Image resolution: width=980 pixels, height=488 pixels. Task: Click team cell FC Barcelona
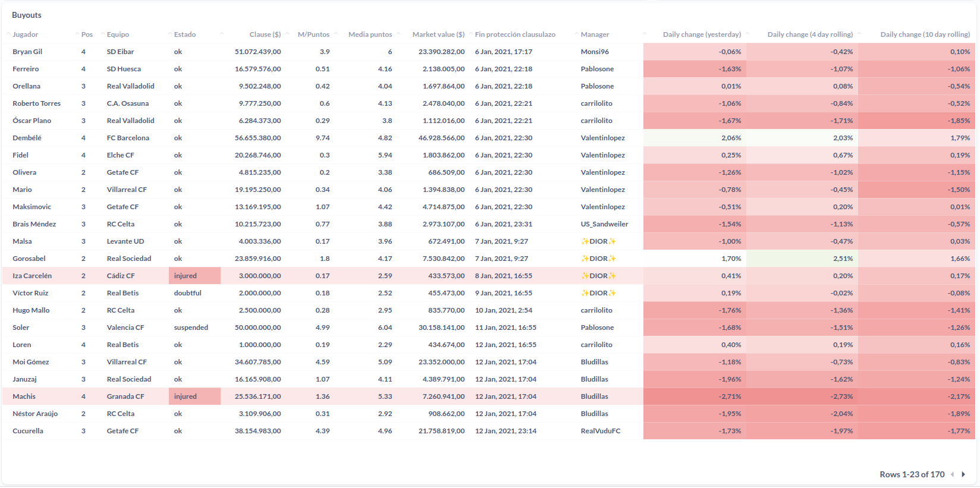pyautogui.click(x=128, y=138)
